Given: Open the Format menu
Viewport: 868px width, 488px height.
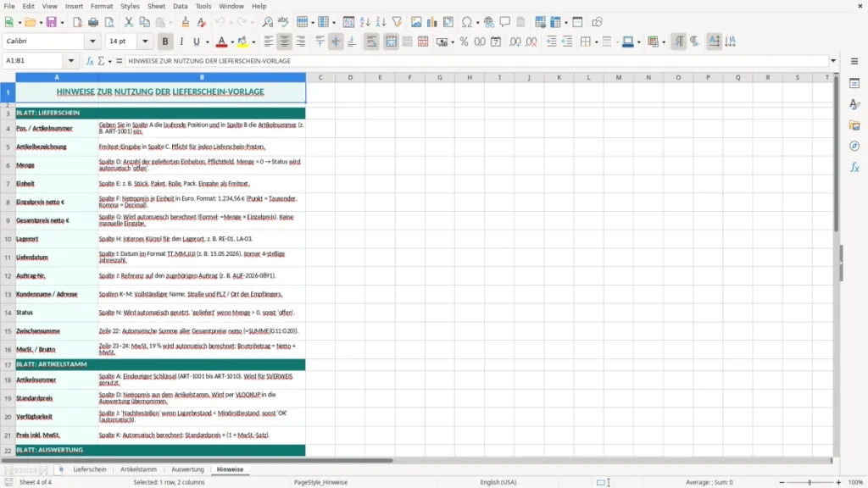Looking at the screenshot, I should click(102, 6).
